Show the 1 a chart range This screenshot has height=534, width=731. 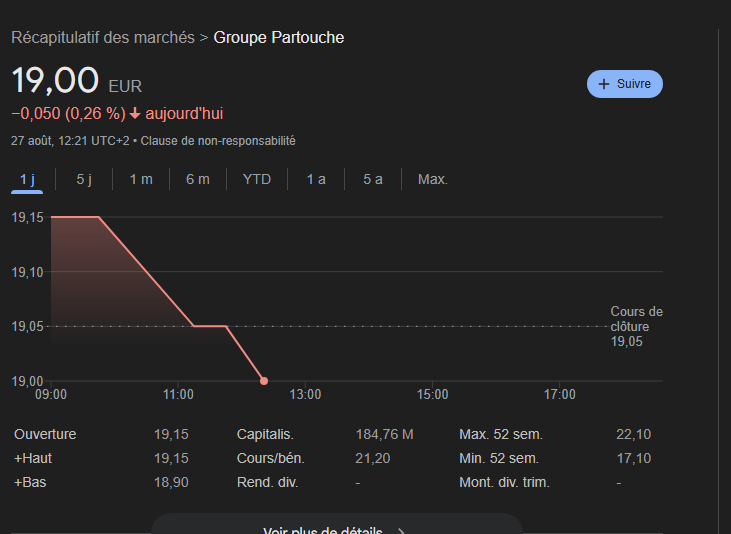pos(316,179)
